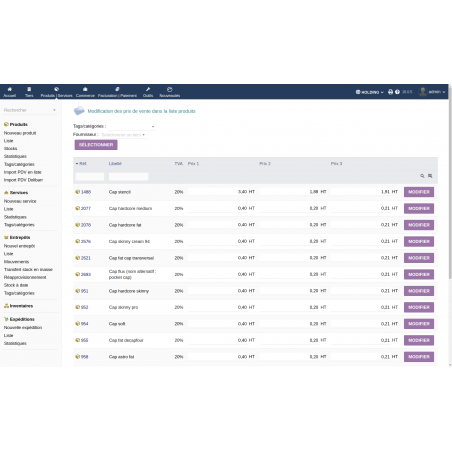This screenshot has width=452, height=452.
Task: Open the Tags/catégories dropdown
Action: pos(131,126)
